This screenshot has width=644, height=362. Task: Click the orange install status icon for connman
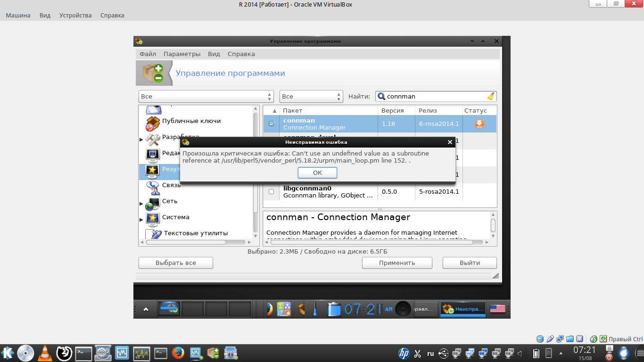click(479, 124)
